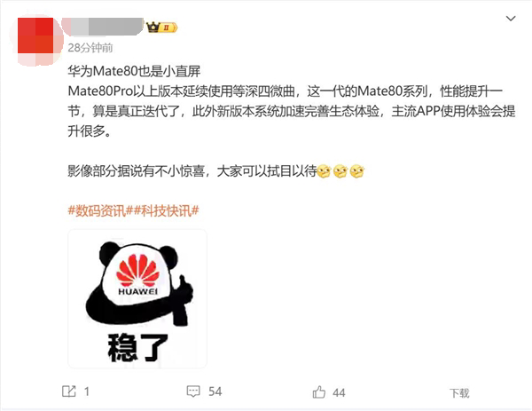Image resolution: width=532 pixels, height=411 pixels.
Task: Open comments via the speech bubble icon
Action: coord(193,391)
